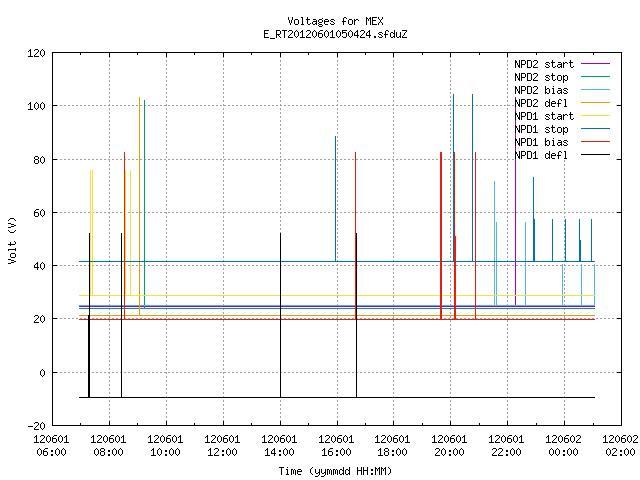
Task: Click the x-axis tick label 120601 10:00
Action: tap(165, 446)
